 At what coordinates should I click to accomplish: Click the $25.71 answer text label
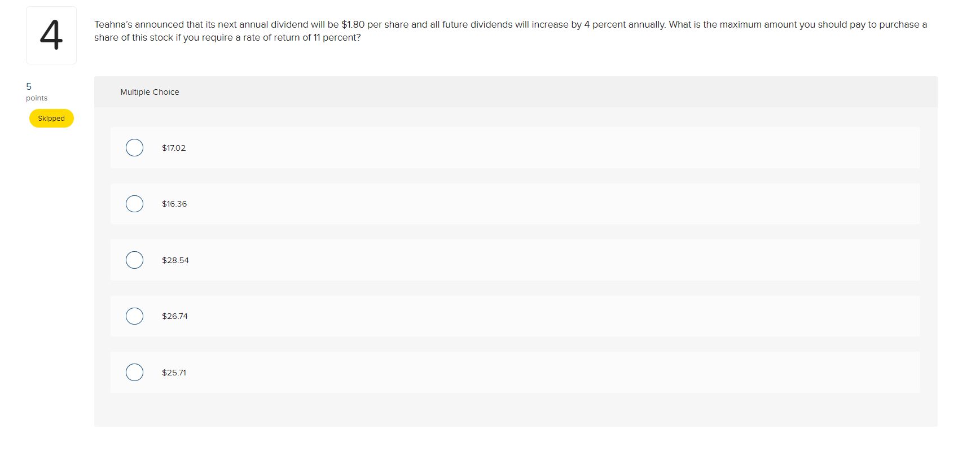point(174,373)
